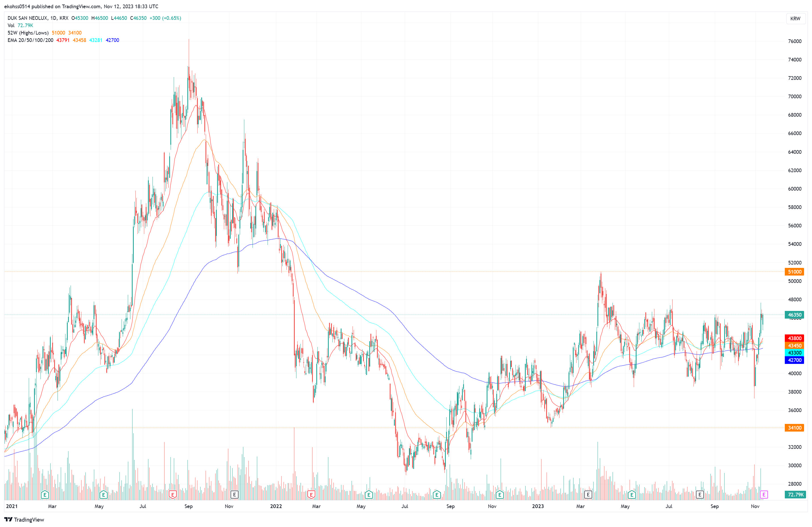Click the red 43791 EMA legend value
The image size is (812, 527).
pos(63,40)
